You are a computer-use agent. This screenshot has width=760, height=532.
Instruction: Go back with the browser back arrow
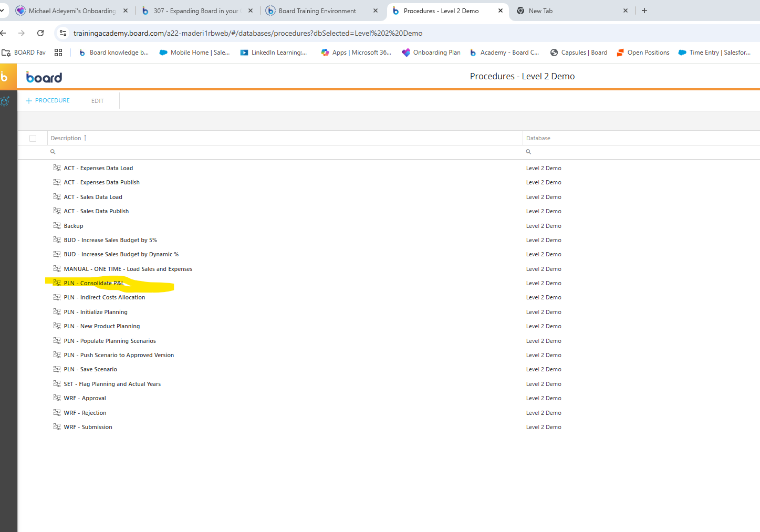coord(3,33)
